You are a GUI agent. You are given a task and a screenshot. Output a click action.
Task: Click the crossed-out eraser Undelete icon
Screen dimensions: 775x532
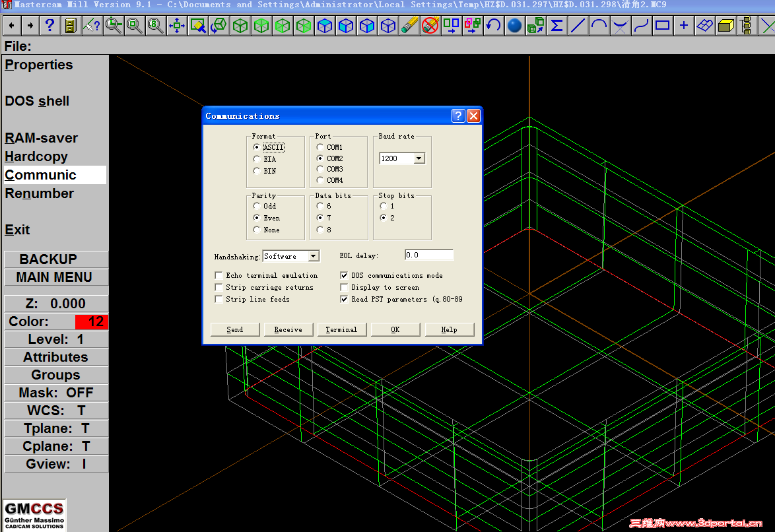pyautogui.click(x=430, y=25)
